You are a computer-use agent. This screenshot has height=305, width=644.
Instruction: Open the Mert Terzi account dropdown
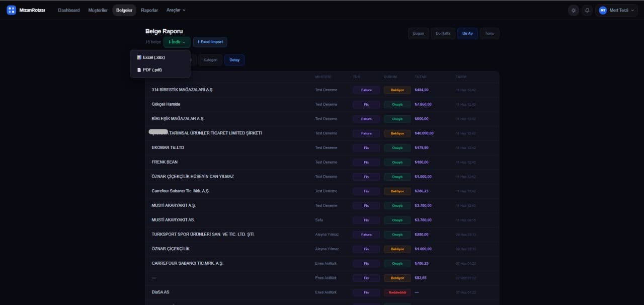click(616, 10)
